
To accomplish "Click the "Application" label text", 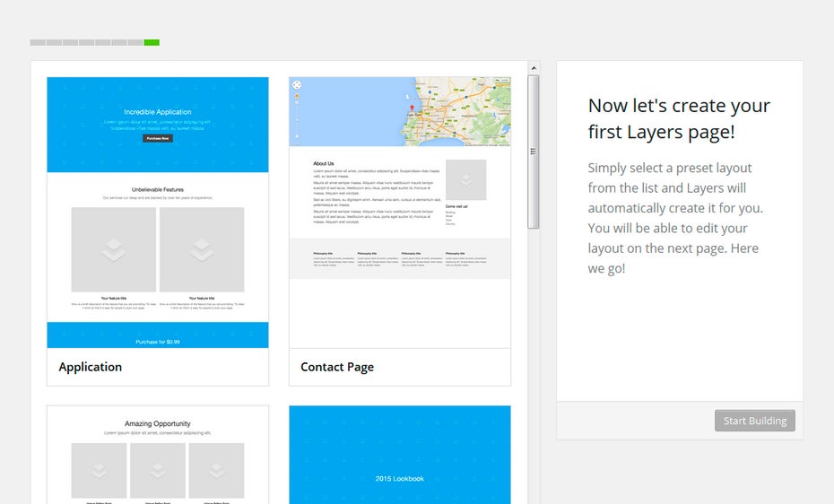I will 91,367.
